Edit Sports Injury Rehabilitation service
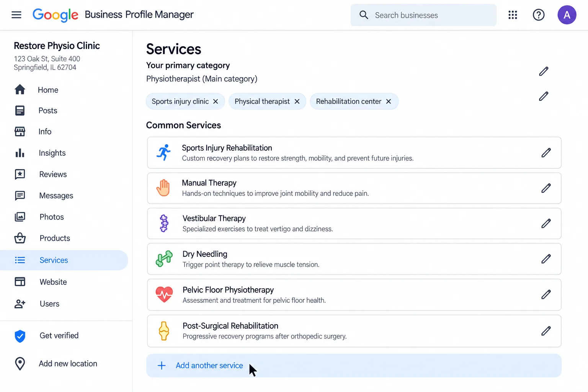Image resolution: width=588 pixels, height=392 pixels. 546,153
